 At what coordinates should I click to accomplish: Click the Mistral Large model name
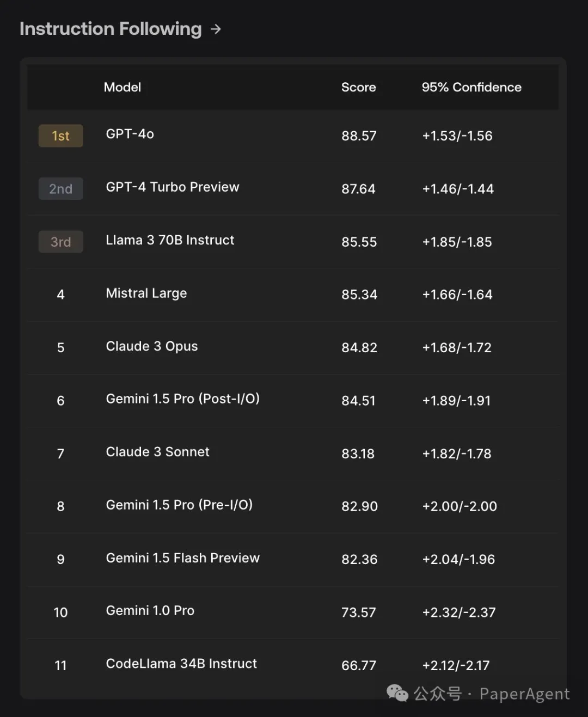tap(146, 293)
